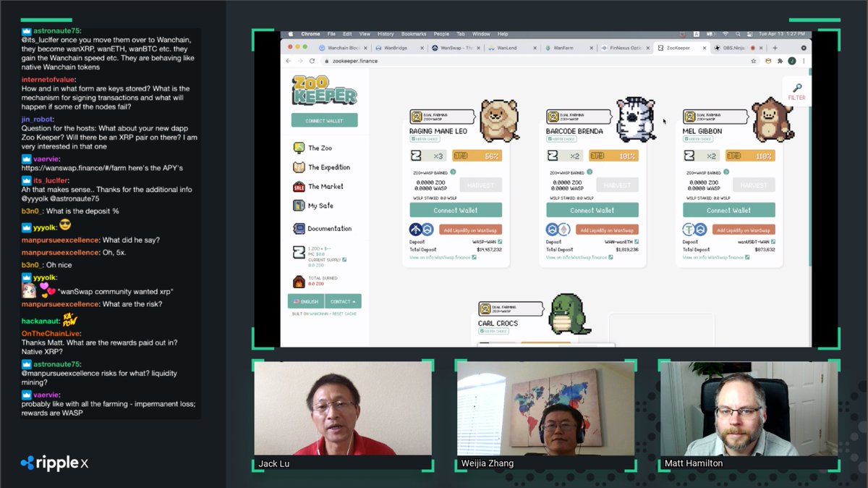Click the 56% APY bar on Leo card
Image resolution: width=868 pixels, height=488 pixels.
pyautogui.click(x=477, y=156)
